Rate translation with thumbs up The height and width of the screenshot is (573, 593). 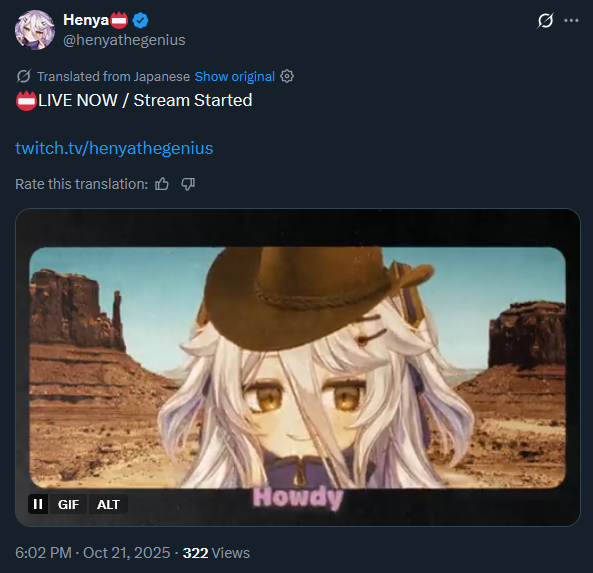(162, 184)
